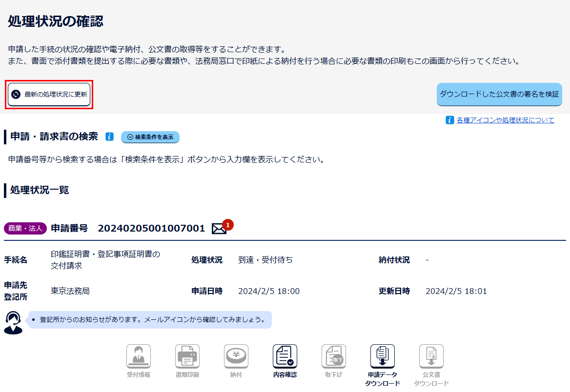Viewport: 570px width, 392px height.
Task: Click the operator headset avatar icon
Action: click(13, 322)
